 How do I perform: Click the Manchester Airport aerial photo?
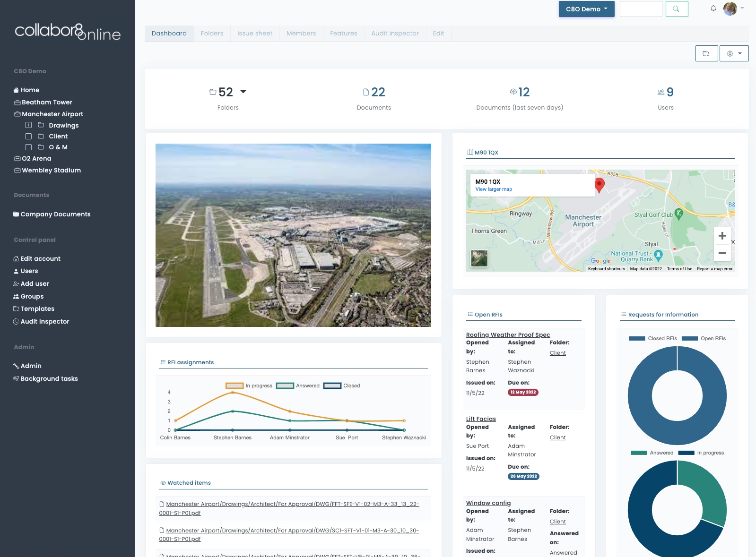pos(293,235)
